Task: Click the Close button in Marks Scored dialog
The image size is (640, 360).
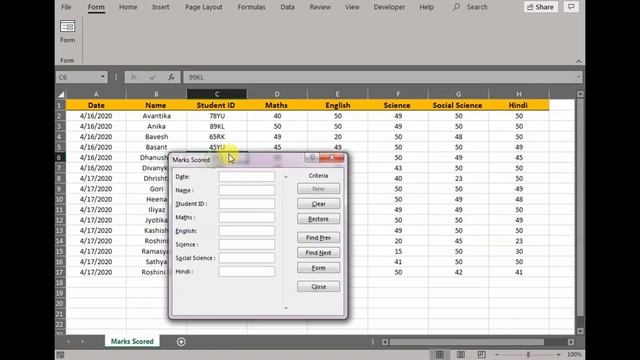Action: click(318, 287)
